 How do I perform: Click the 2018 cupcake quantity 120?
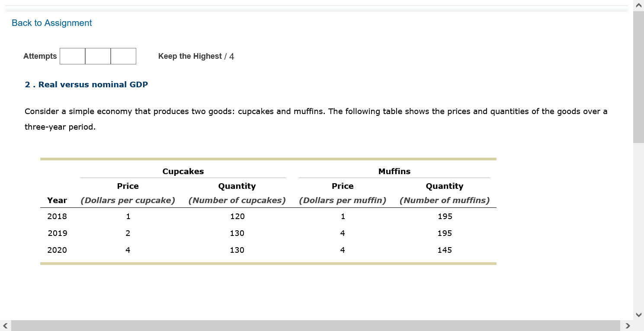pyautogui.click(x=237, y=216)
